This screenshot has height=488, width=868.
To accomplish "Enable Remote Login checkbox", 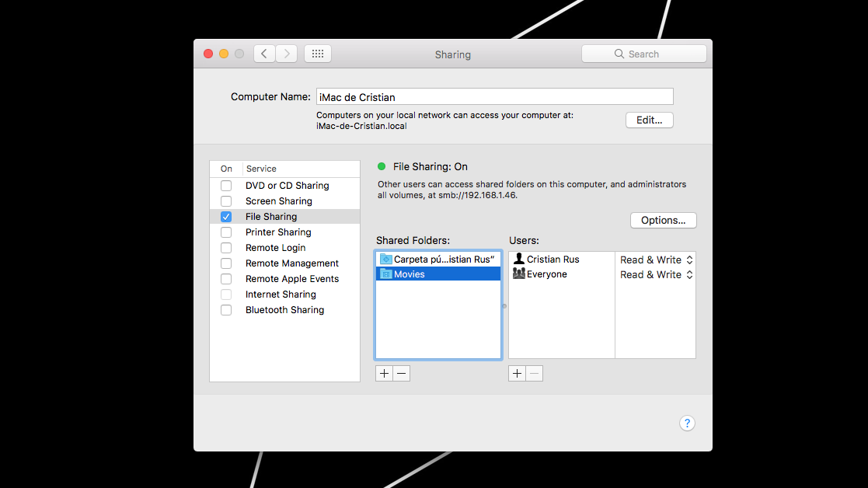I will [226, 247].
